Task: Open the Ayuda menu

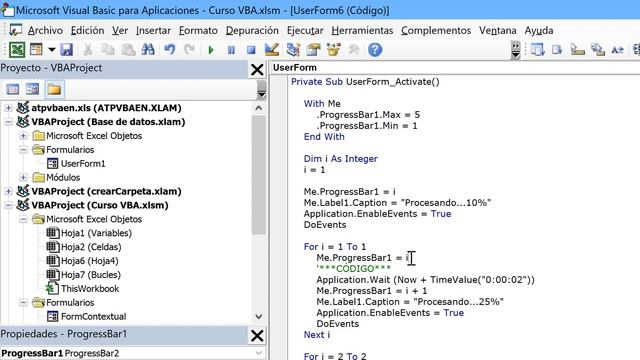Action: point(539,31)
